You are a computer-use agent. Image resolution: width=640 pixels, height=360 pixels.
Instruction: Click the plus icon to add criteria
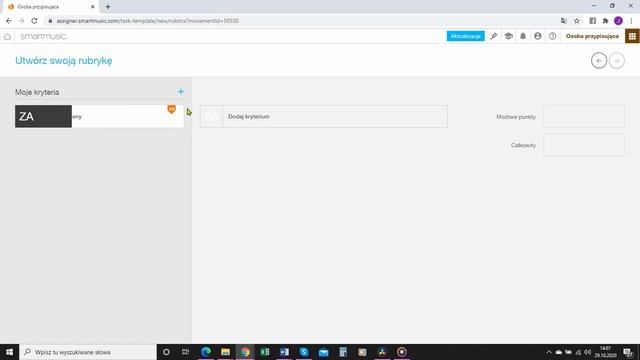pos(181,92)
